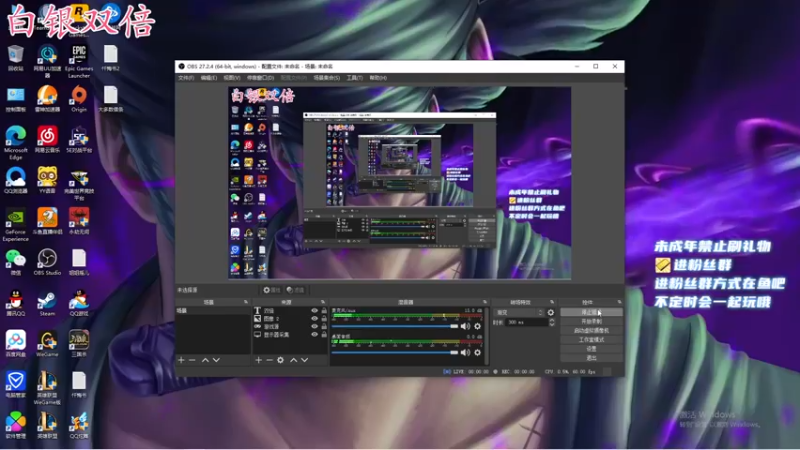Open the 帮助(H) menu in OBS
Viewport: 800px width, 450px height.
[x=378, y=78]
